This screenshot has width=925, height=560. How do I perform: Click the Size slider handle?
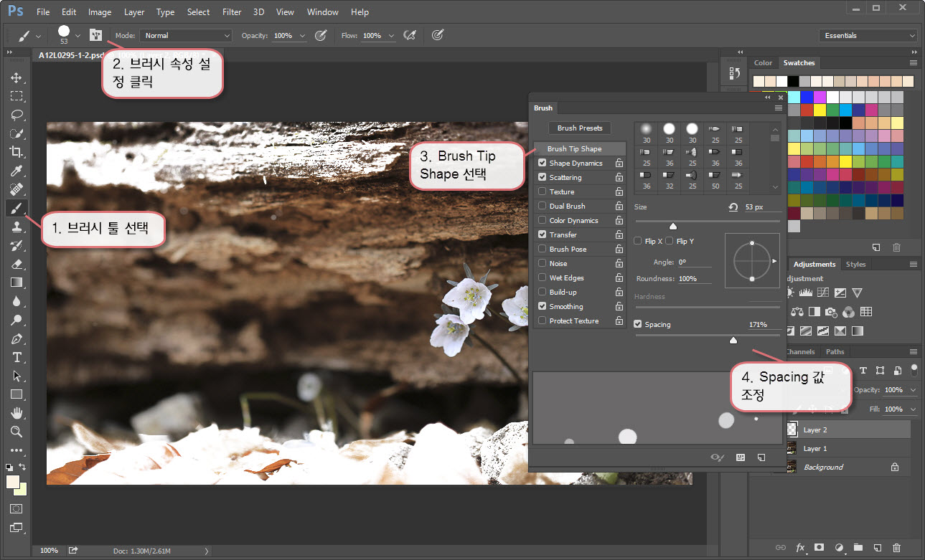click(x=673, y=226)
